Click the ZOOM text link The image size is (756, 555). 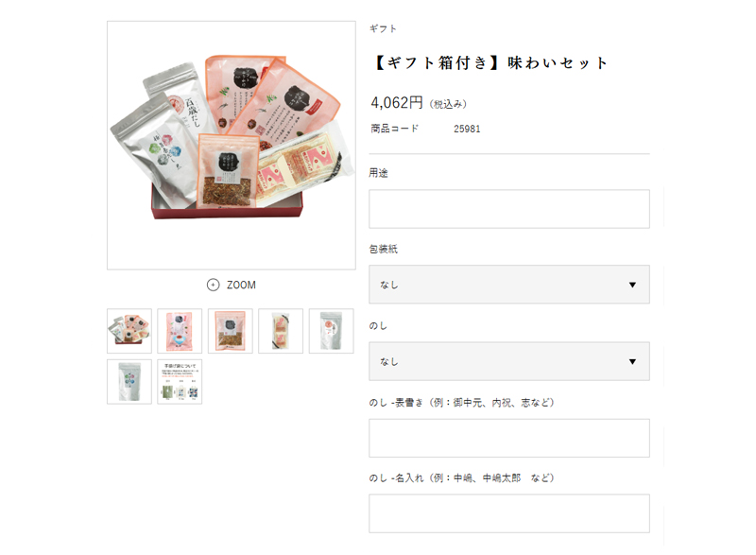click(241, 285)
